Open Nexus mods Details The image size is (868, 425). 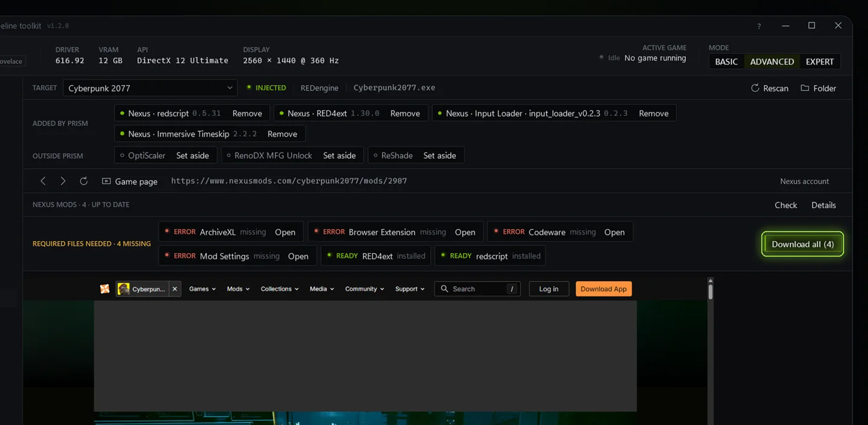823,205
